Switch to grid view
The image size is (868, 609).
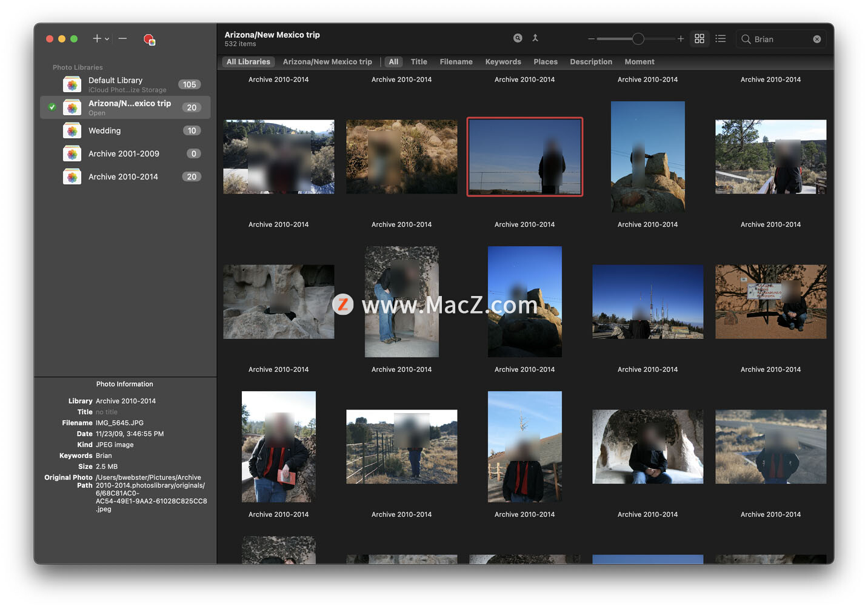point(699,39)
